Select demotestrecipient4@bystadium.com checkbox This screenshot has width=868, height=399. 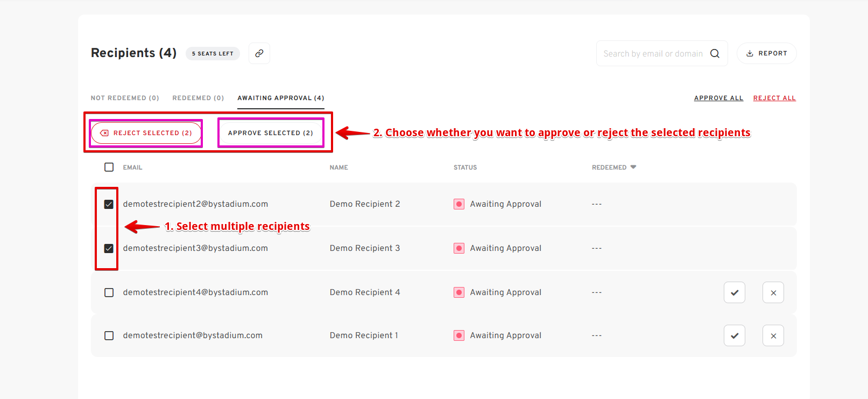[109, 292]
